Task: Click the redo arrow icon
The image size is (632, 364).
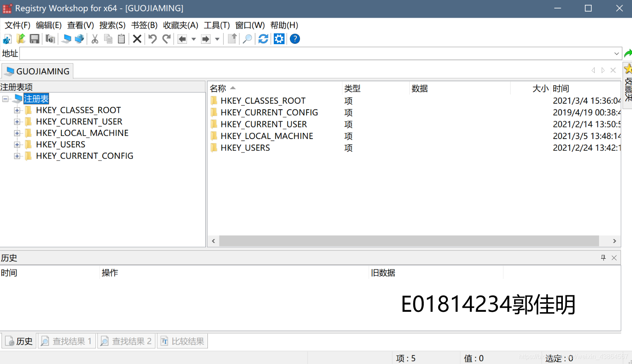Action: [166, 39]
